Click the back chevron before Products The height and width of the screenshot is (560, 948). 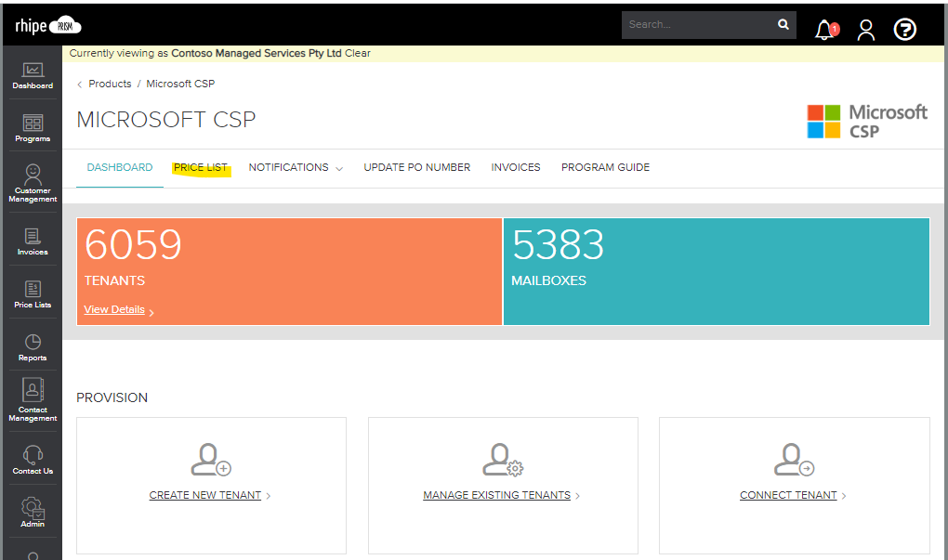click(79, 85)
